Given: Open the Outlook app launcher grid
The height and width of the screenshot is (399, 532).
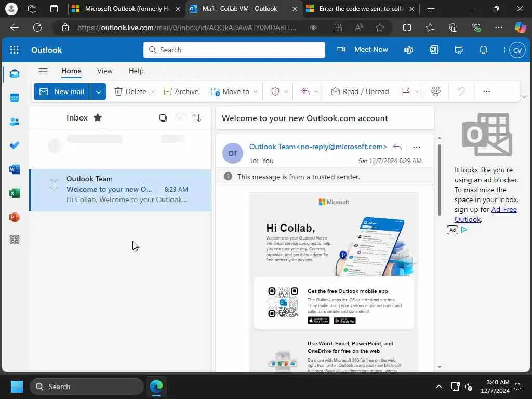Looking at the screenshot, I should tap(14, 50).
